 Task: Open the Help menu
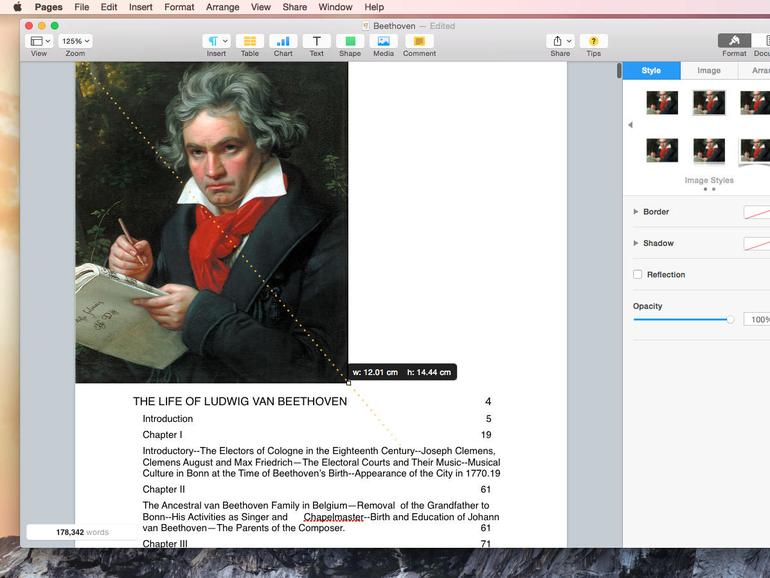(374, 7)
